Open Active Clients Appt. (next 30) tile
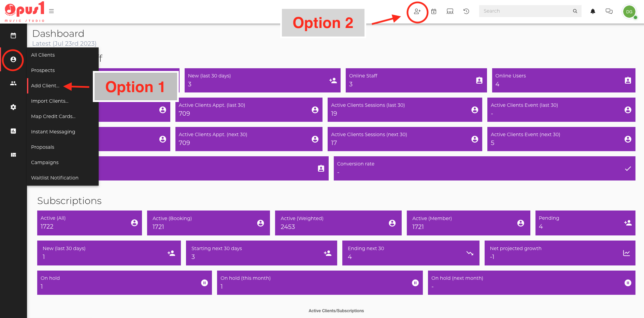This screenshot has width=644, height=318. 249,139
